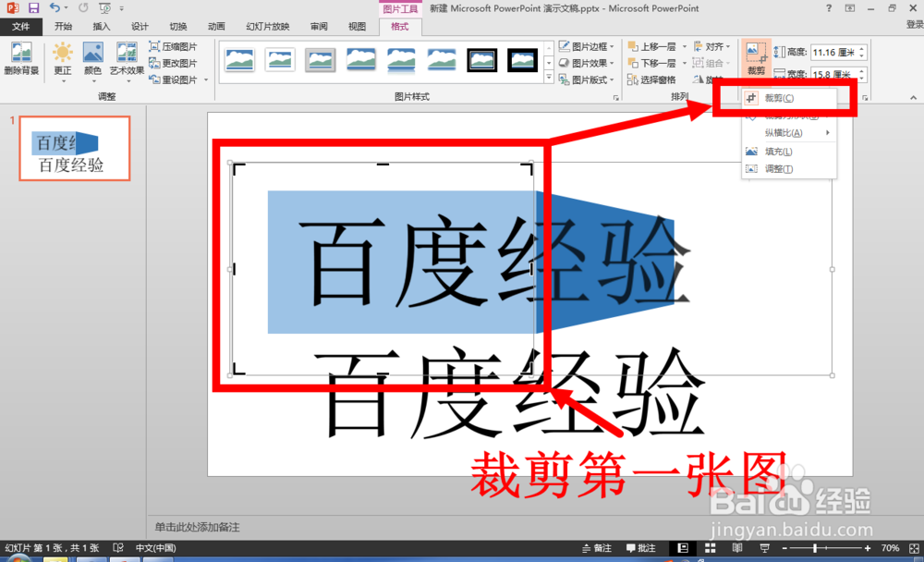Switch to the 视图 tab

tap(357, 27)
